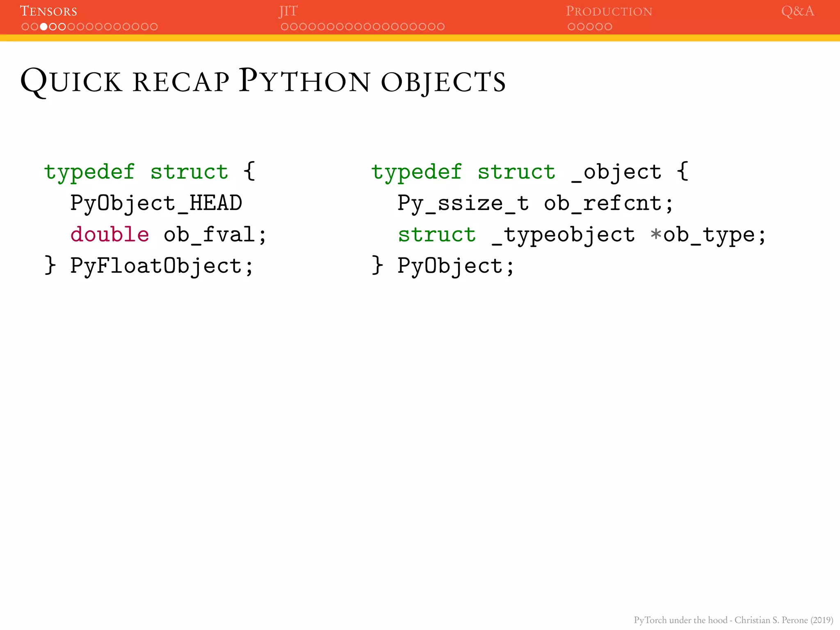840x630 pixels.
Task: Click 'PyObject_HEAD' in the left code block
Action: click(156, 203)
